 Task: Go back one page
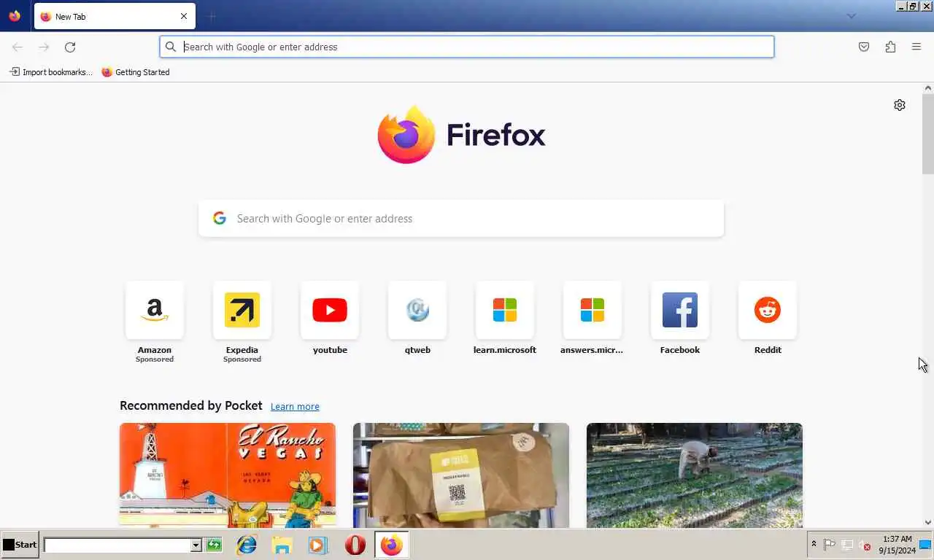coord(18,47)
